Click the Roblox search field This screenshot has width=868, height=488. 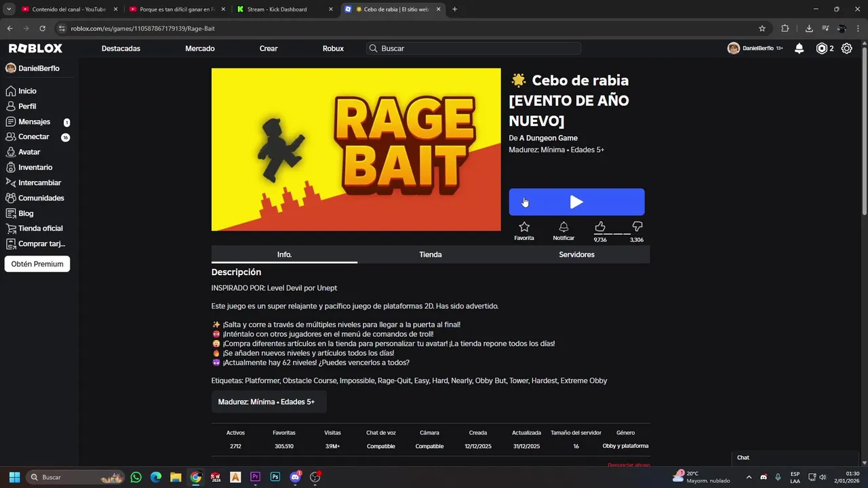point(474,49)
